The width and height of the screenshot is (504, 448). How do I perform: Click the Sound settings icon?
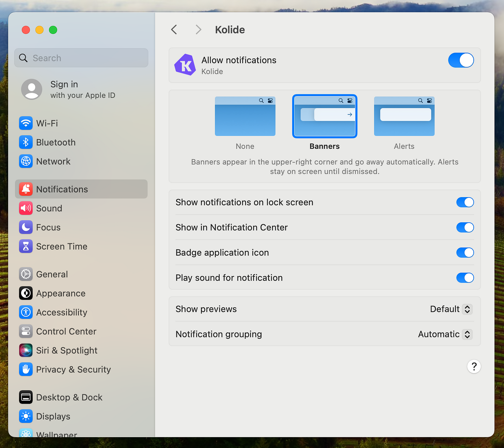pyautogui.click(x=26, y=208)
